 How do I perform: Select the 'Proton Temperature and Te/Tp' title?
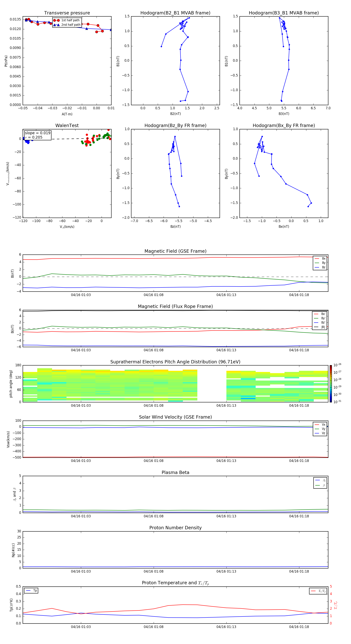click(x=175, y=583)
